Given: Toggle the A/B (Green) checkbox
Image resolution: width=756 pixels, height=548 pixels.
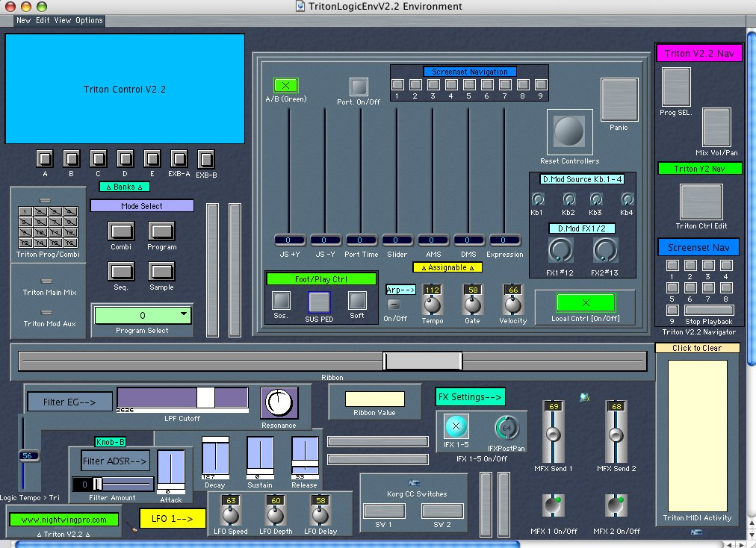Looking at the screenshot, I should (286, 85).
